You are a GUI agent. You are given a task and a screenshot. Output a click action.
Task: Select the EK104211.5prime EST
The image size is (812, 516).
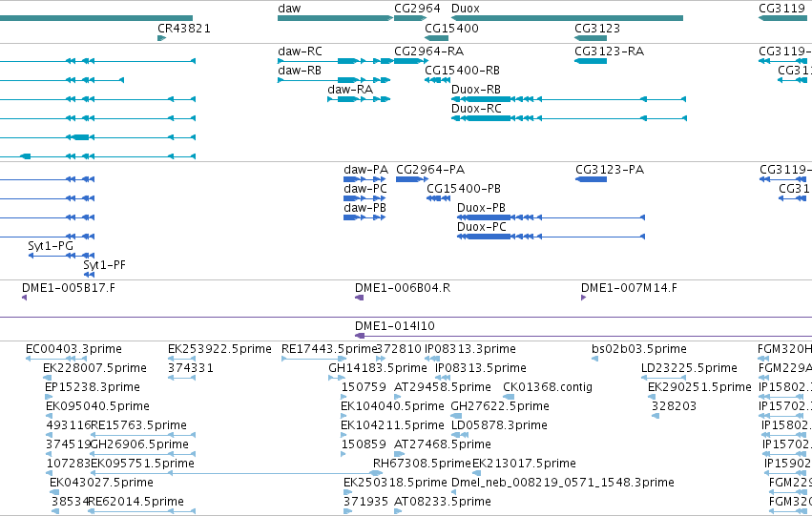[344, 435]
